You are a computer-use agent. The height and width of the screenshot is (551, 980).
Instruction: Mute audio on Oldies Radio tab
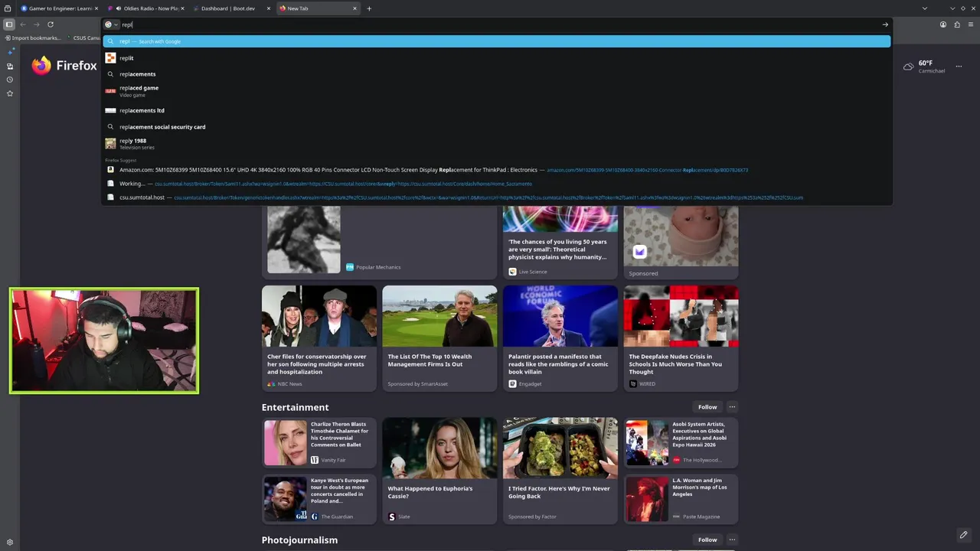(x=118, y=8)
